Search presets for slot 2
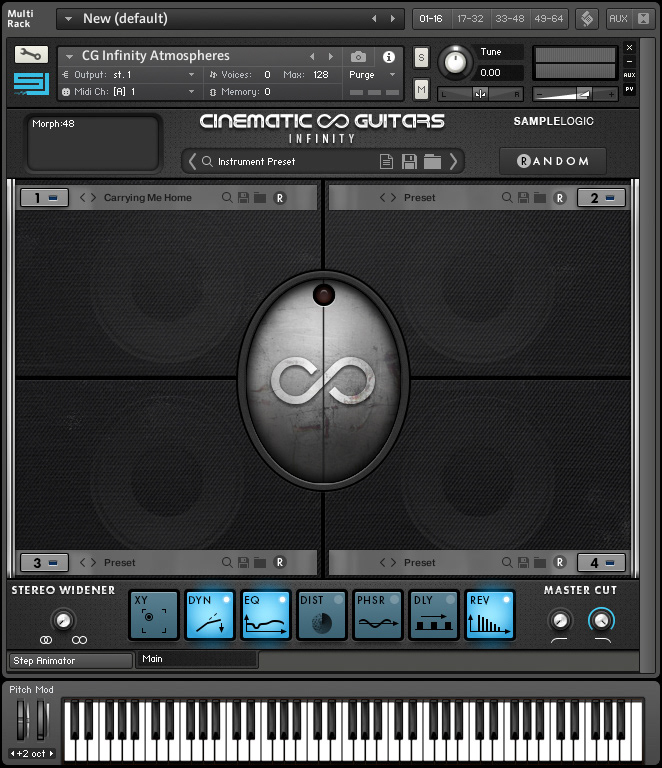662x768 pixels. tap(507, 197)
